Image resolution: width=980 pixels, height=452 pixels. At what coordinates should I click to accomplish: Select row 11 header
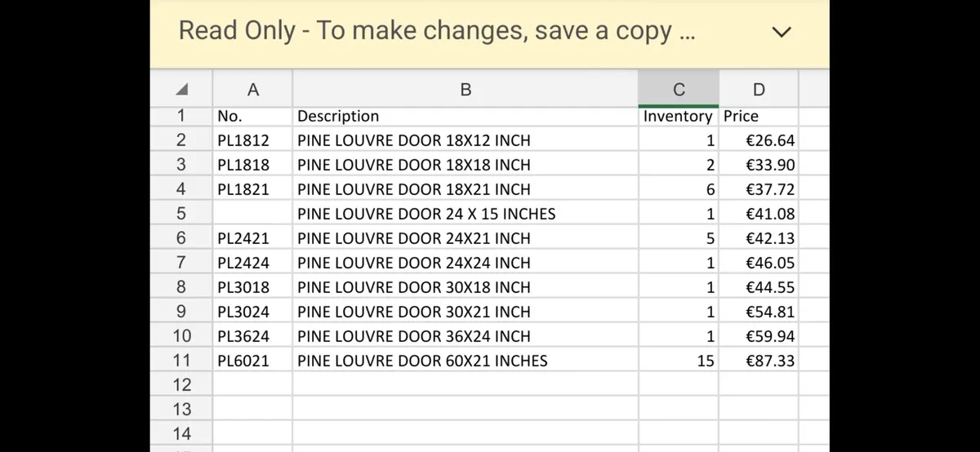pyautogui.click(x=181, y=361)
